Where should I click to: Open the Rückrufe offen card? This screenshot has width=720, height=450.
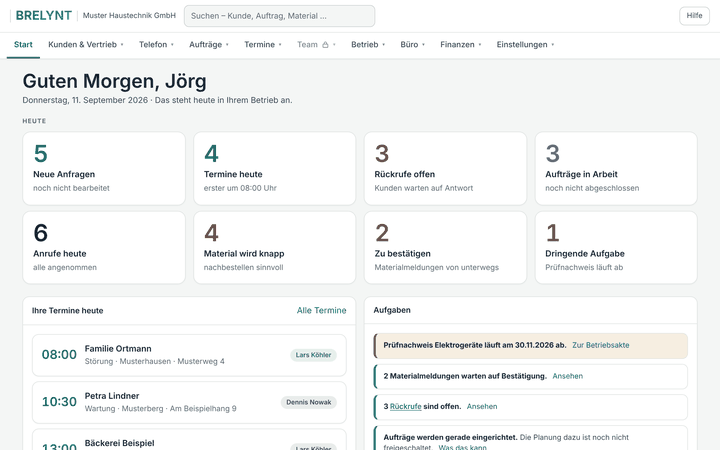coord(445,168)
